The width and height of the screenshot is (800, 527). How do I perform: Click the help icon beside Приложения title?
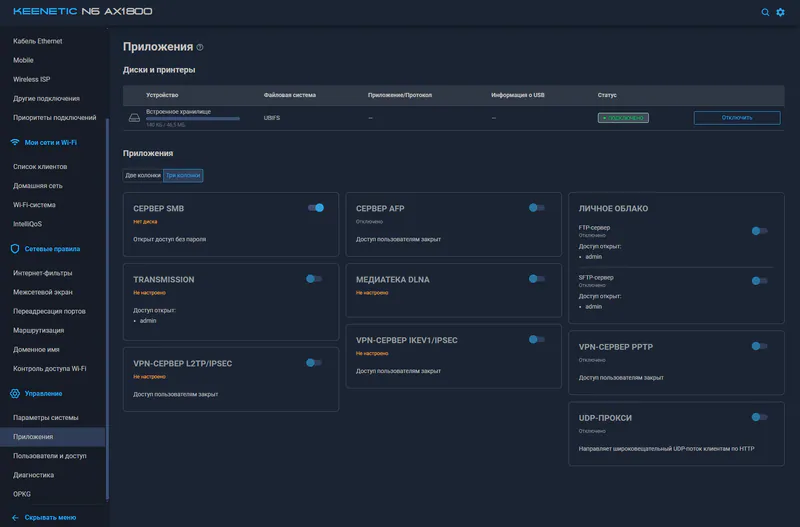(200, 47)
